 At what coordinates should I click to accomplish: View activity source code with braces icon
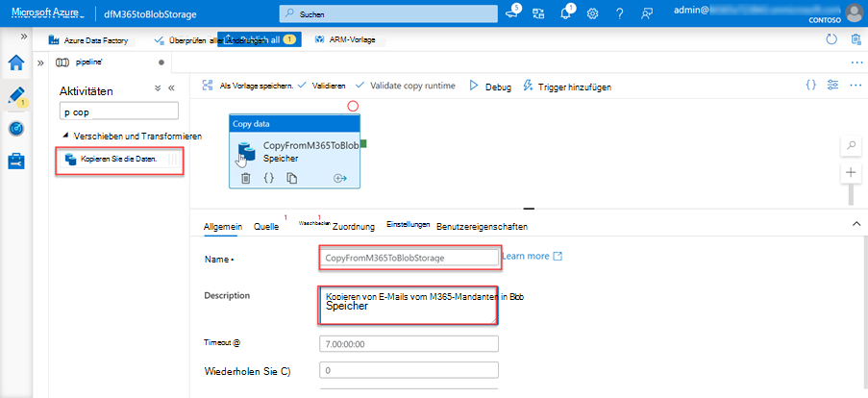tap(269, 178)
